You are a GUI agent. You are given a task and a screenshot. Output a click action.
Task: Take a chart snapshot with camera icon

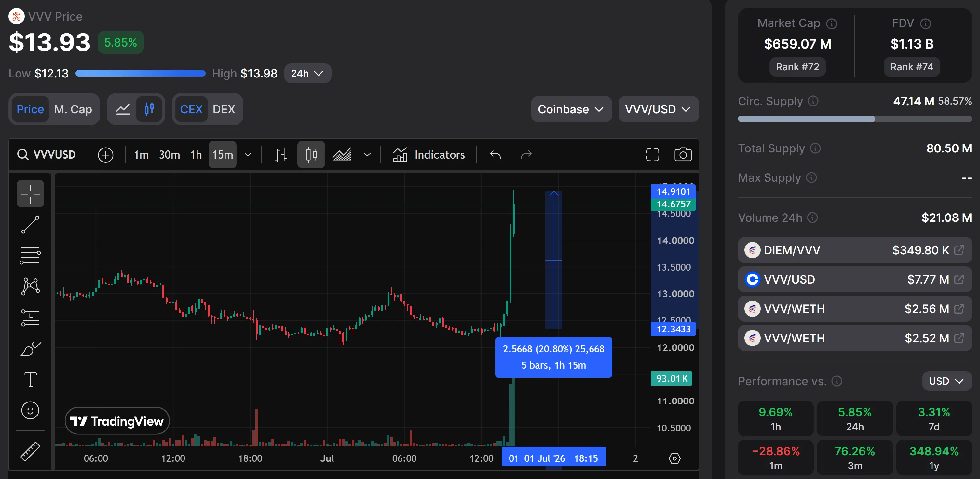(x=683, y=155)
